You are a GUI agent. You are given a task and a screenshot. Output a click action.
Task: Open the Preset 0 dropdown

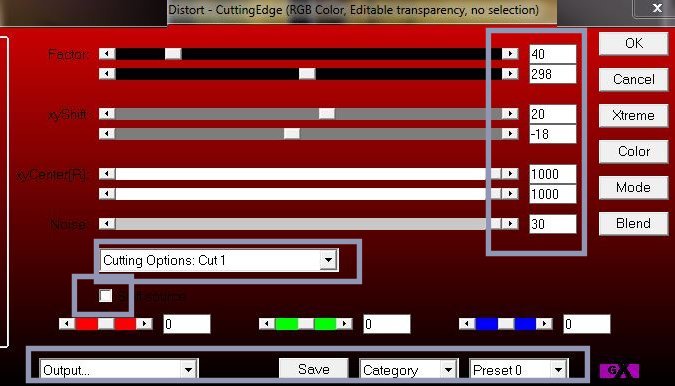tap(519, 370)
